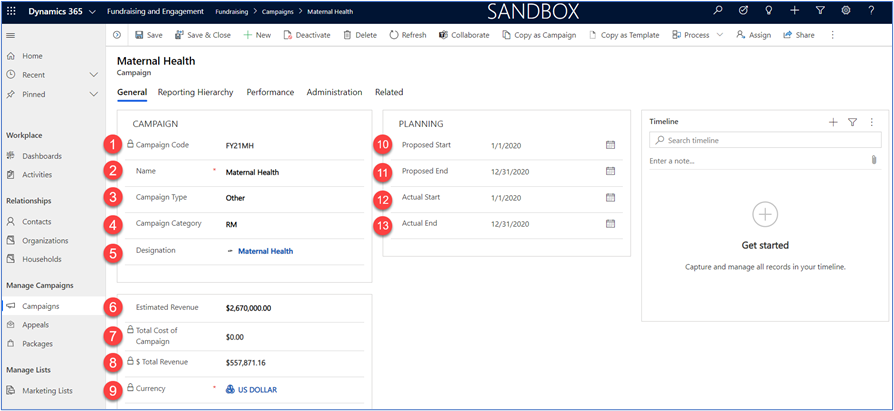The width and height of the screenshot is (894, 411).
Task: Switch to the Reporting Hierarchy tab
Action: pos(196,92)
